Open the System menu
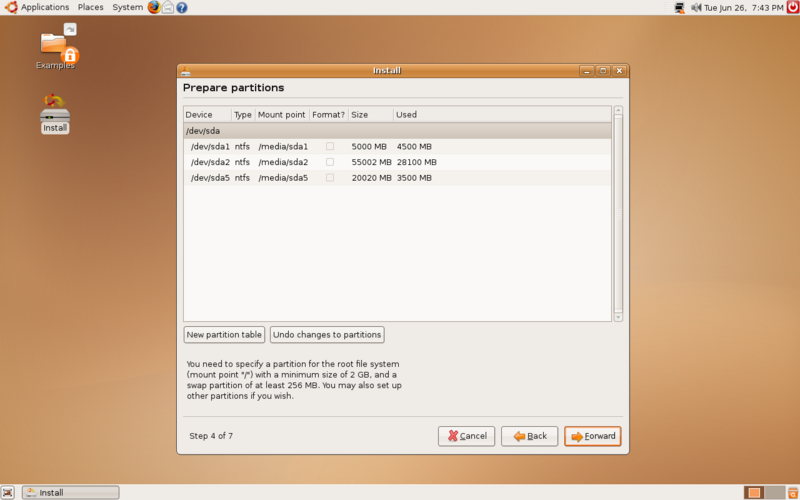Screen dimensions: 800x500 pyautogui.click(x=128, y=7)
